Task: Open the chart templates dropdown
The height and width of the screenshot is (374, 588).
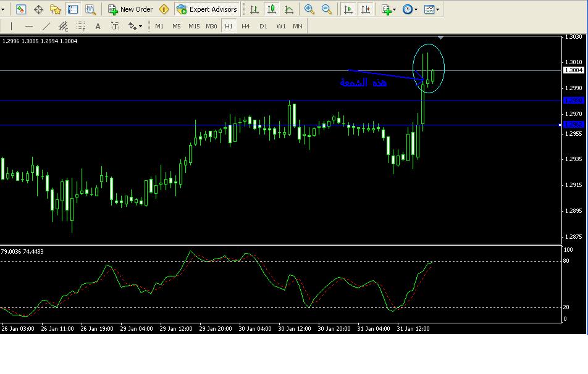Action: 432,9
